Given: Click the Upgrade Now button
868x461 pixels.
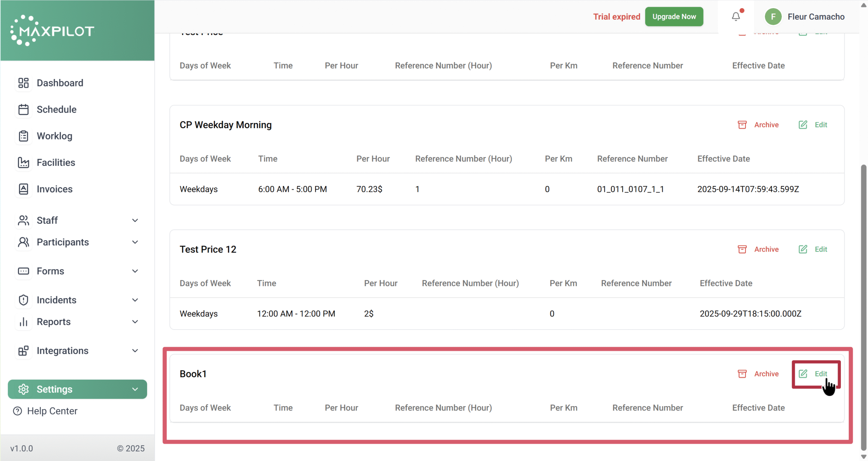Looking at the screenshot, I should click(674, 17).
